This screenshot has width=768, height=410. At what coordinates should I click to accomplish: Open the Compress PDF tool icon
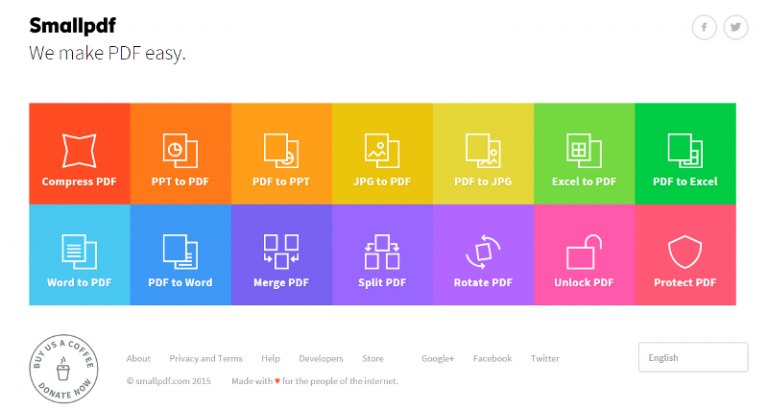pyautogui.click(x=79, y=150)
